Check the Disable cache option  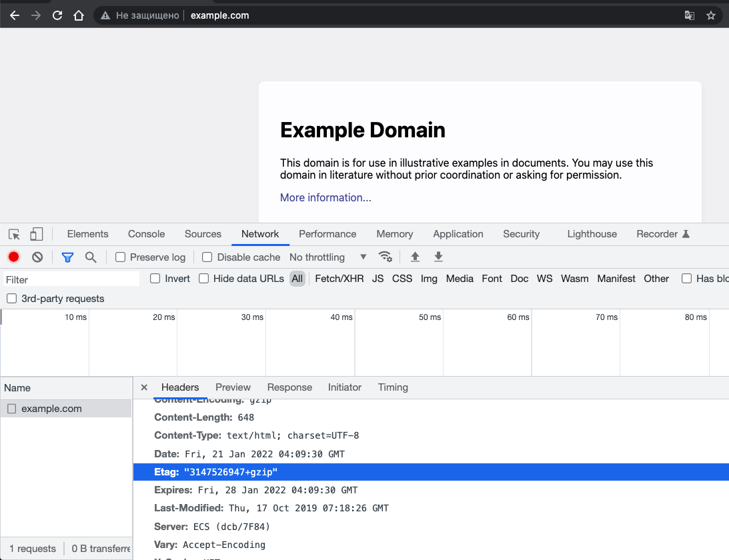(x=207, y=257)
